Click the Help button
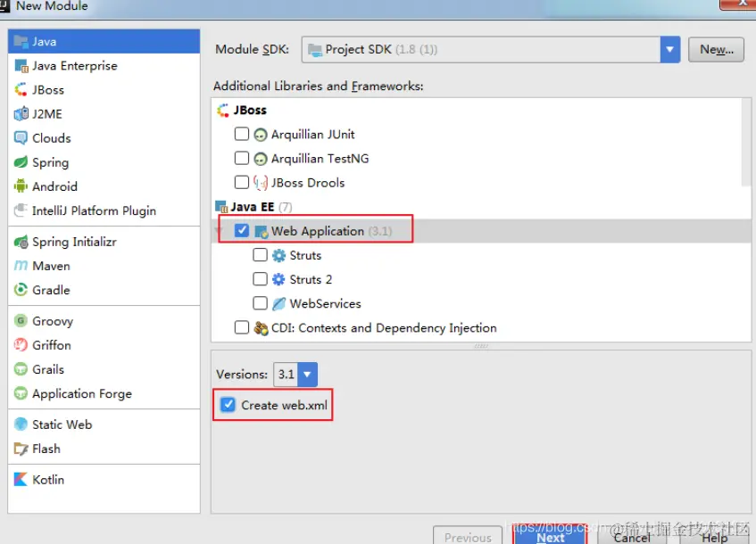The height and width of the screenshot is (544, 756). [715, 535]
